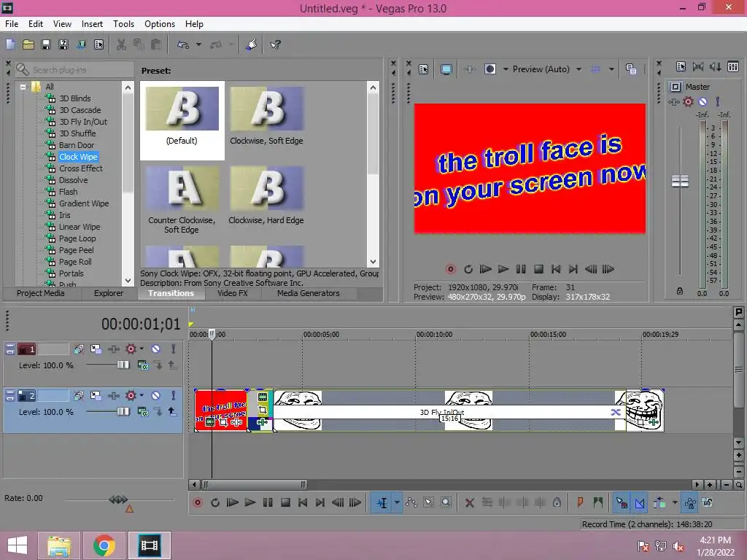
Task: Toggle Enable Snapping in timeline toolbar
Action: 622,502
